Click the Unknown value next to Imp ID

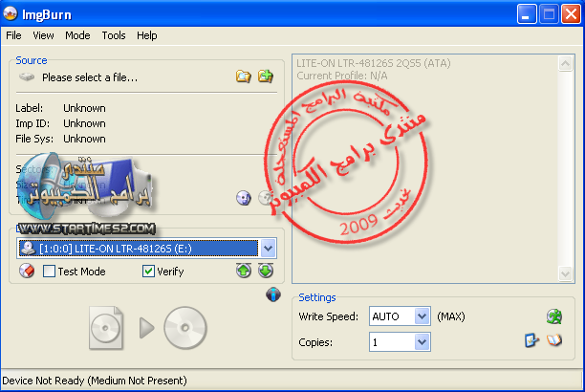point(84,123)
